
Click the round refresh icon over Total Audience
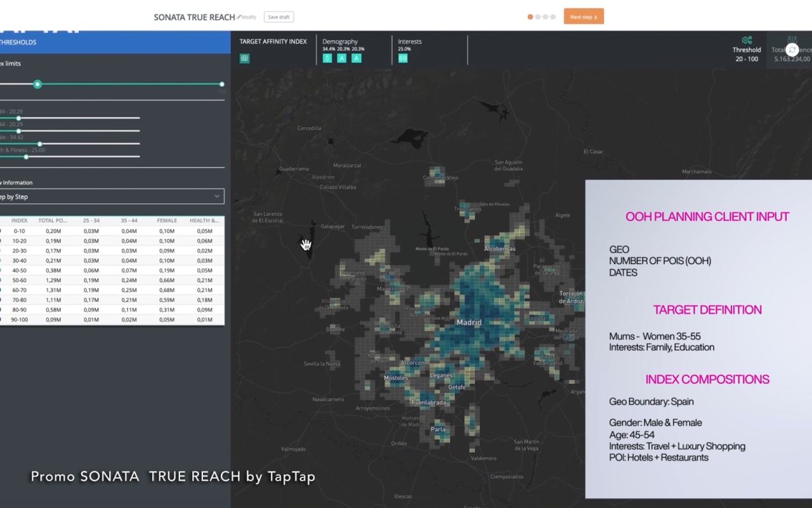coord(792,50)
